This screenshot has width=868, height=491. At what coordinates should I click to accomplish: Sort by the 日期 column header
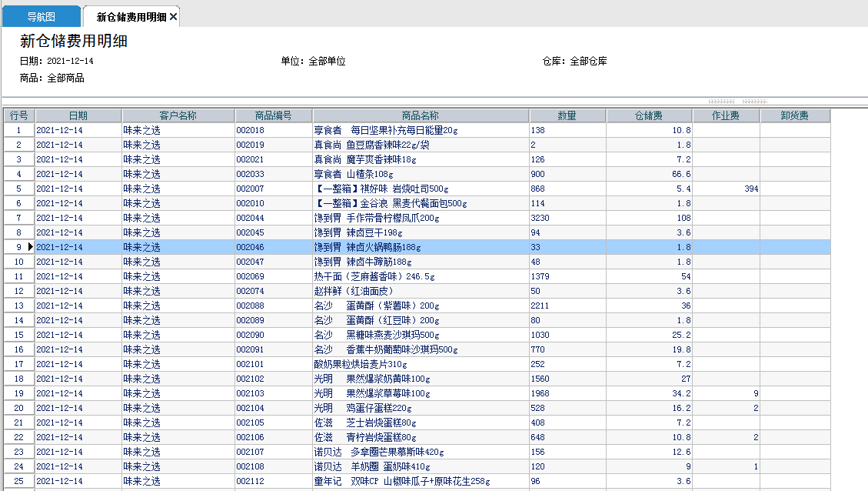tap(78, 115)
